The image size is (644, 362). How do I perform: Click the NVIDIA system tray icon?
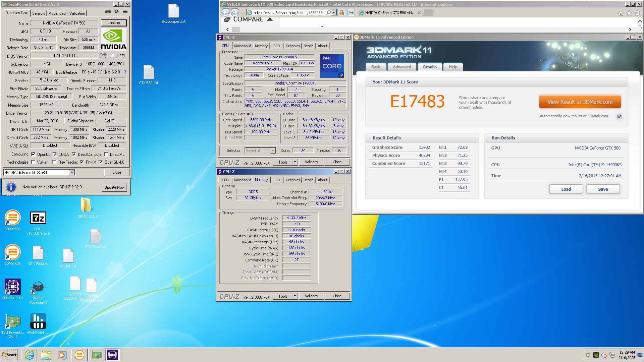tap(596, 355)
